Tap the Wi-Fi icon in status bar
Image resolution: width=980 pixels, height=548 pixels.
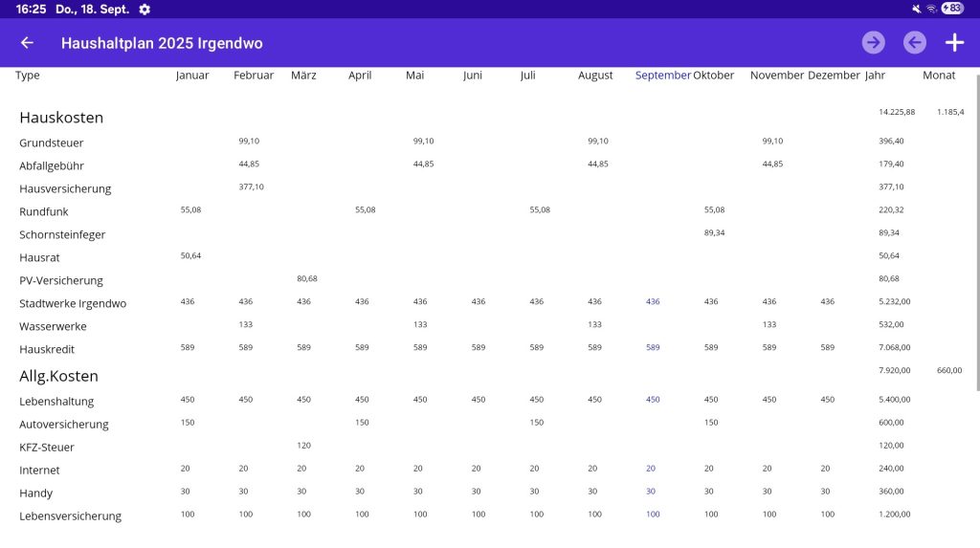931,9
